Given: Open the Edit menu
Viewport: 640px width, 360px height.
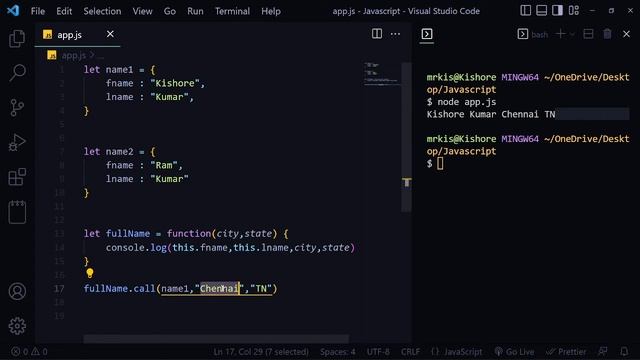Looking at the screenshot, I should click(x=64, y=11).
